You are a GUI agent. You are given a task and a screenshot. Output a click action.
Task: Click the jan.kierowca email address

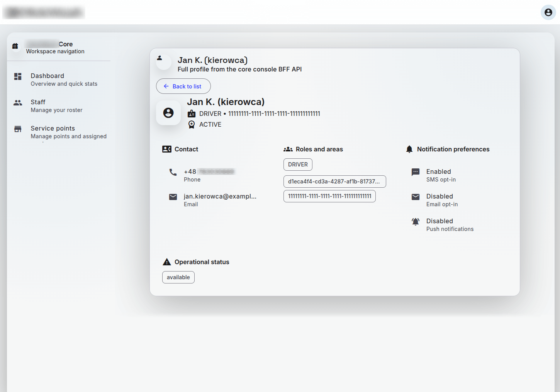220,197
